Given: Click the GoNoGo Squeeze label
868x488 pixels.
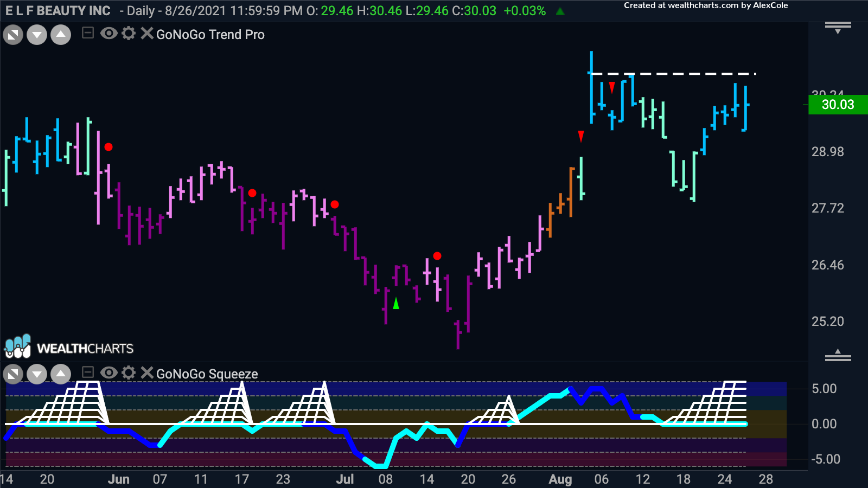Looking at the screenshot, I should pyautogui.click(x=207, y=374).
